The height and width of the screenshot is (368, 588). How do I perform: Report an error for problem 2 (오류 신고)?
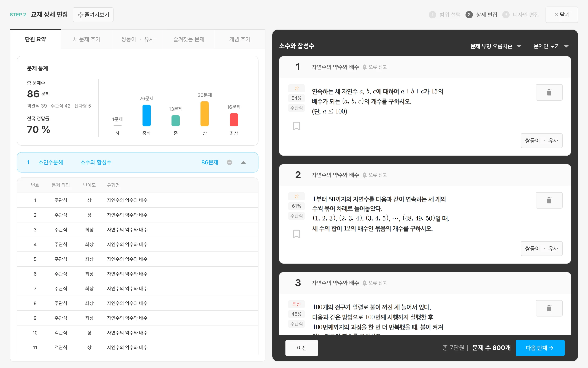click(374, 175)
